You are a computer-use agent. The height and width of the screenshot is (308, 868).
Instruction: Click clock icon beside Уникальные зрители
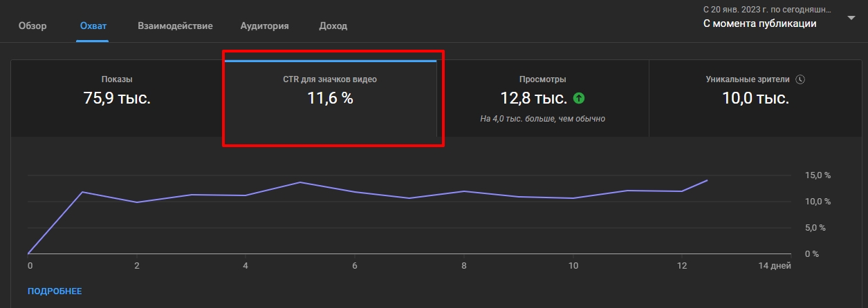click(800, 79)
